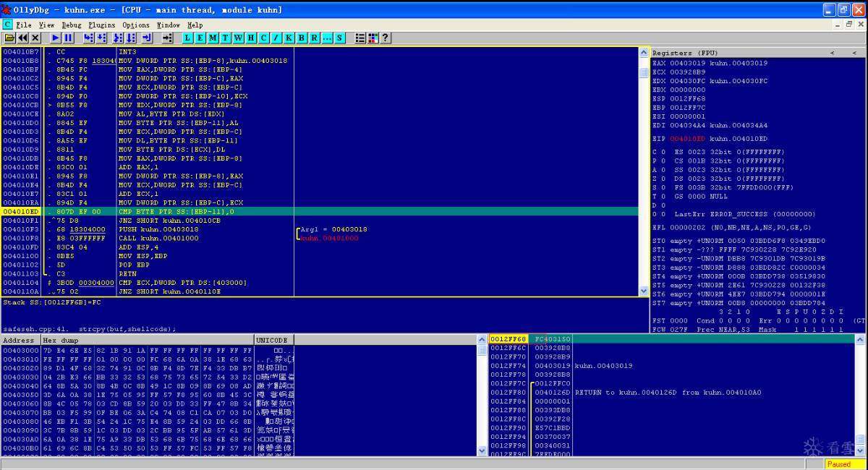Viewport: 868px width, 470px height.
Task: Open the View menu
Action: [46, 25]
